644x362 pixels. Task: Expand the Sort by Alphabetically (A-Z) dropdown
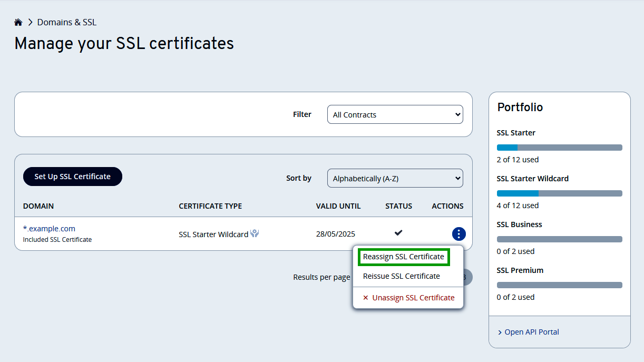[395, 178]
